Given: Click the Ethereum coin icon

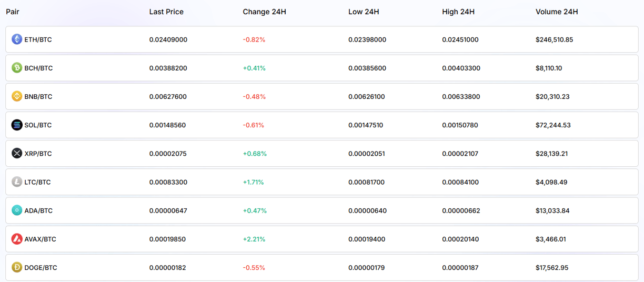Looking at the screenshot, I should click(17, 39).
